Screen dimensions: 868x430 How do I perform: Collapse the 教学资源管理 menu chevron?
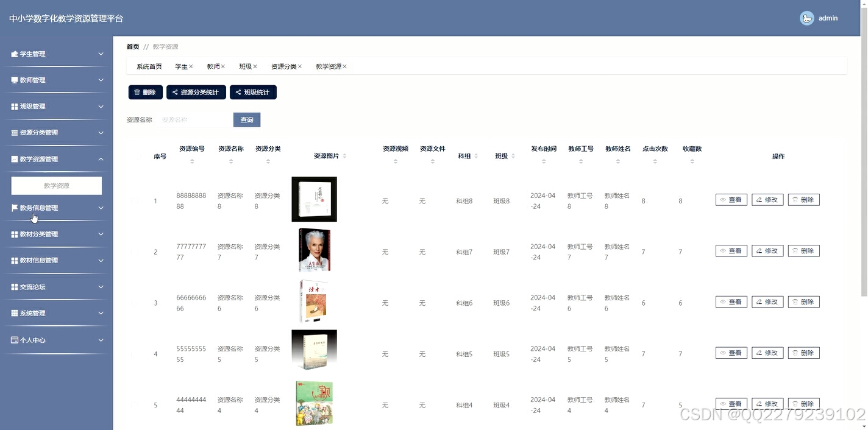pyautogui.click(x=101, y=158)
